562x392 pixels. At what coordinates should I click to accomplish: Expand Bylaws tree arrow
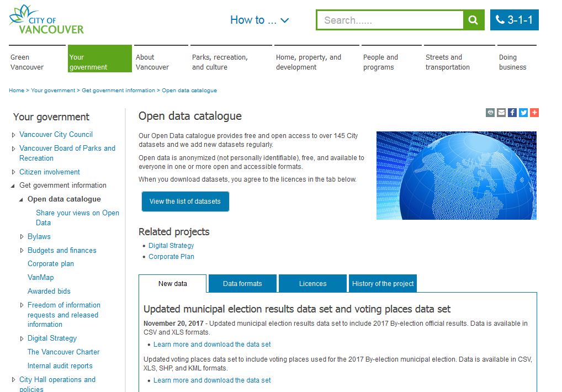click(22, 237)
